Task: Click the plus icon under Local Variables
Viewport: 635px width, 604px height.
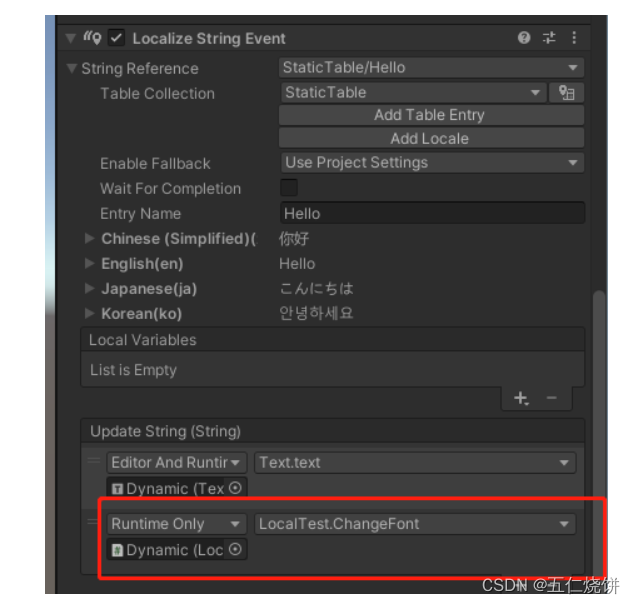Action: (521, 398)
